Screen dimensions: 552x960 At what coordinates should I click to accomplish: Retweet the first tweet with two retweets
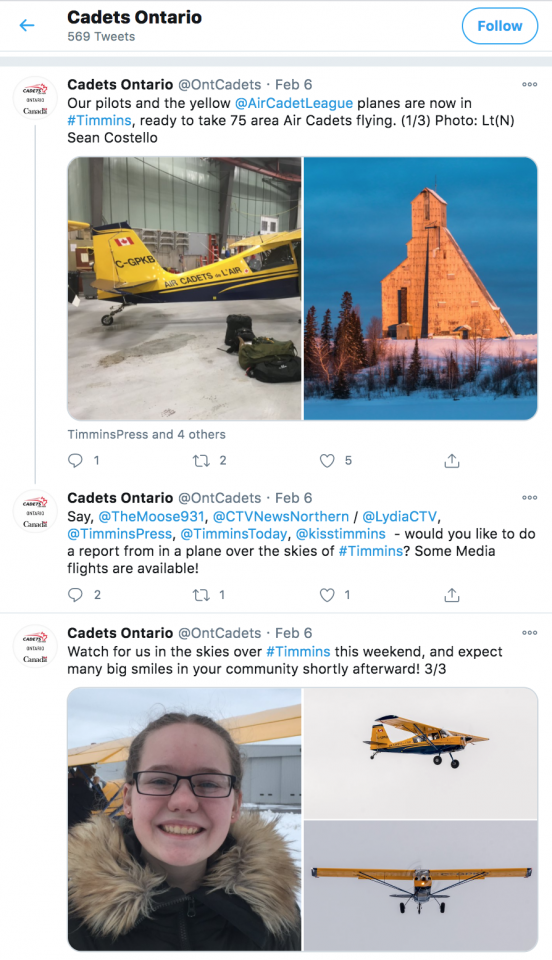(201, 460)
